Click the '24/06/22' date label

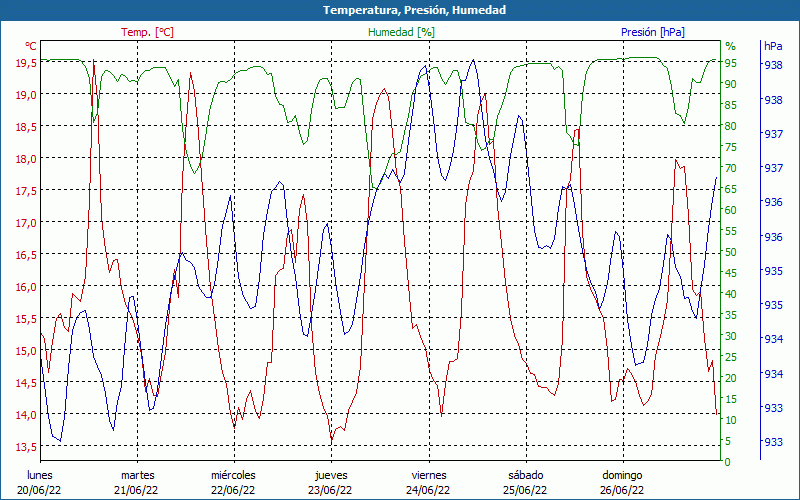pos(428,490)
